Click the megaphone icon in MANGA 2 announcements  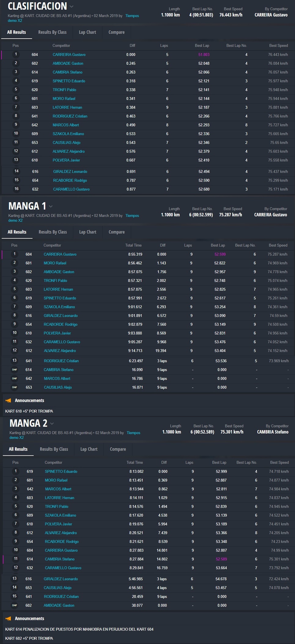tap(8, 618)
